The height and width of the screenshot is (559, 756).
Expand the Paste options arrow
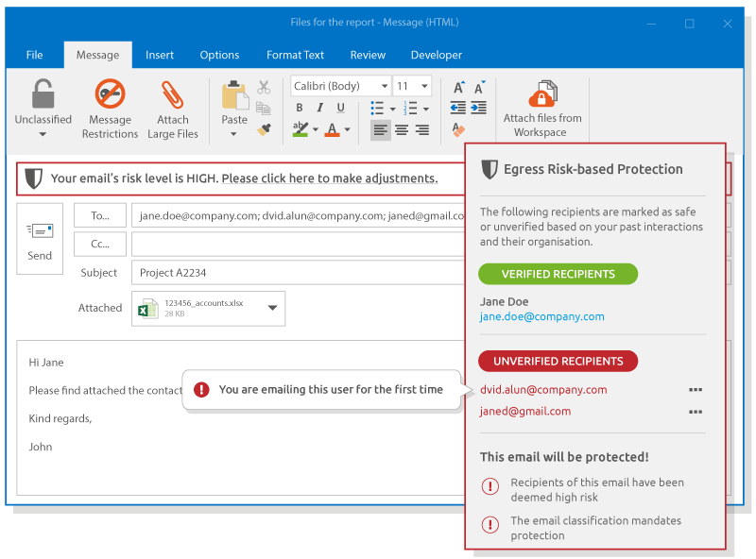click(233, 134)
